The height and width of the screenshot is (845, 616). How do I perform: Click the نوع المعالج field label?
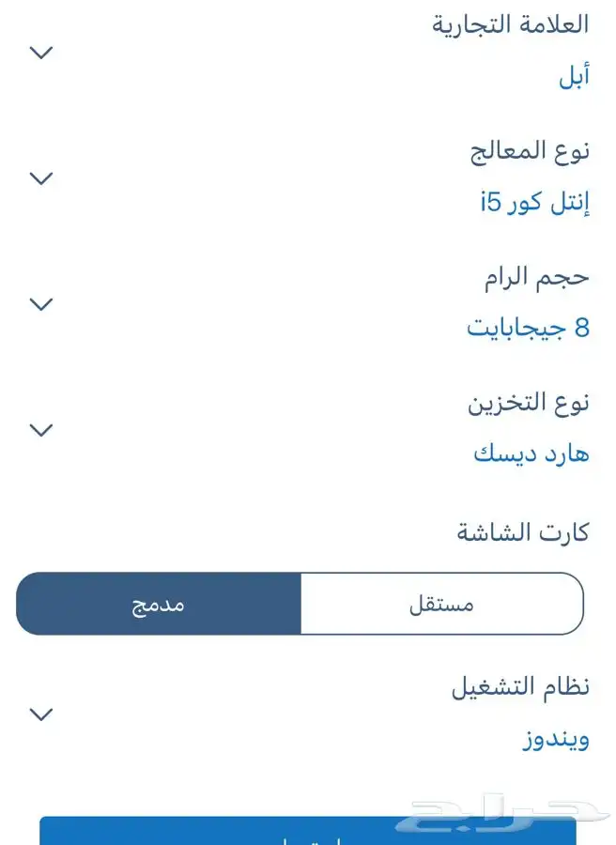point(530,150)
